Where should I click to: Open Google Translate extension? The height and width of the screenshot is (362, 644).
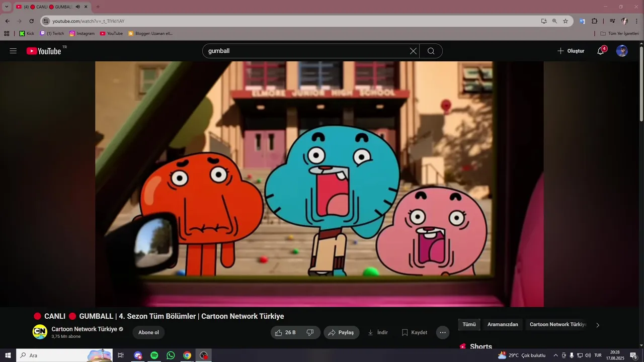(x=583, y=21)
